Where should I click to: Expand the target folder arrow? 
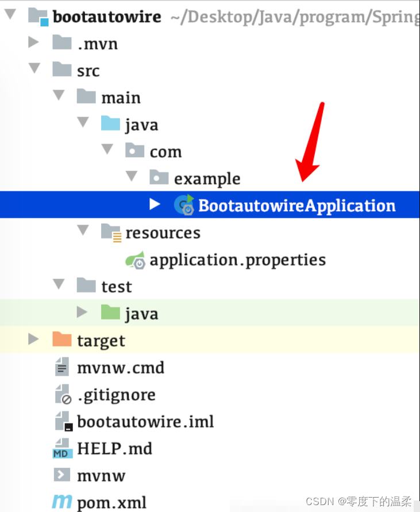(34, 339)
